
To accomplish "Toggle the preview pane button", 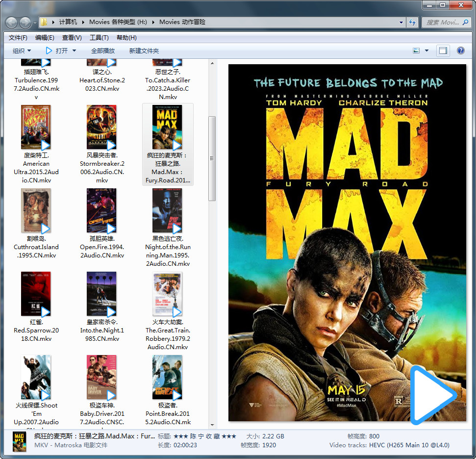I will 443,51.
